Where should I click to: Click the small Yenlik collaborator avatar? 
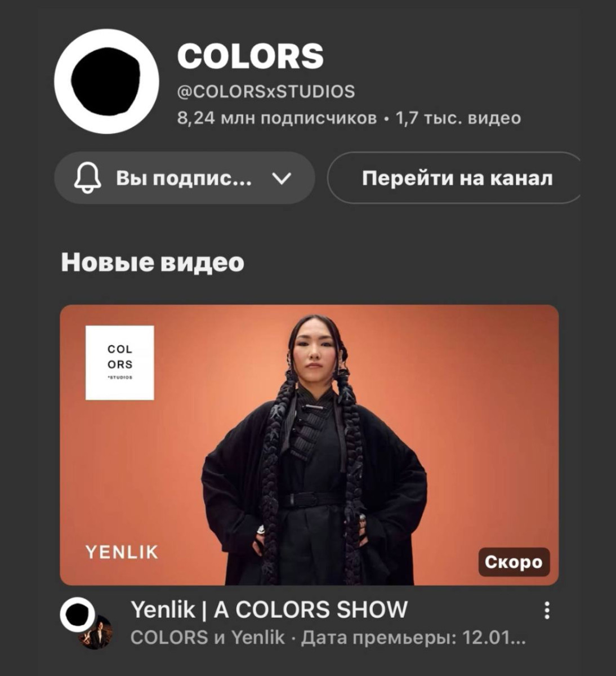coord(95,633)
